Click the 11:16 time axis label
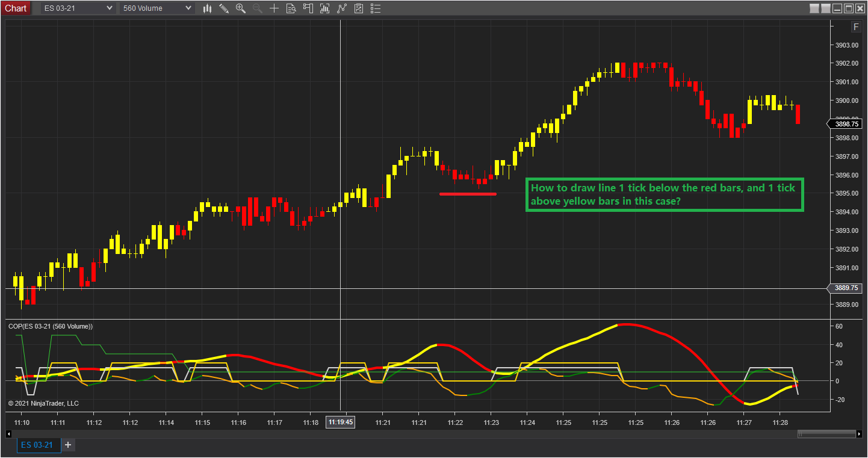 pyautogui.click(x=238, y=422)
